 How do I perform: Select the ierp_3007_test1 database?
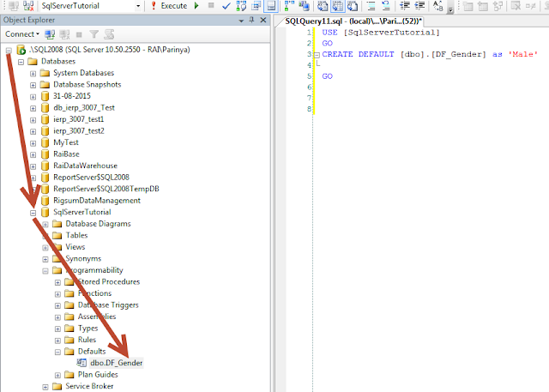tap(78, 119)
